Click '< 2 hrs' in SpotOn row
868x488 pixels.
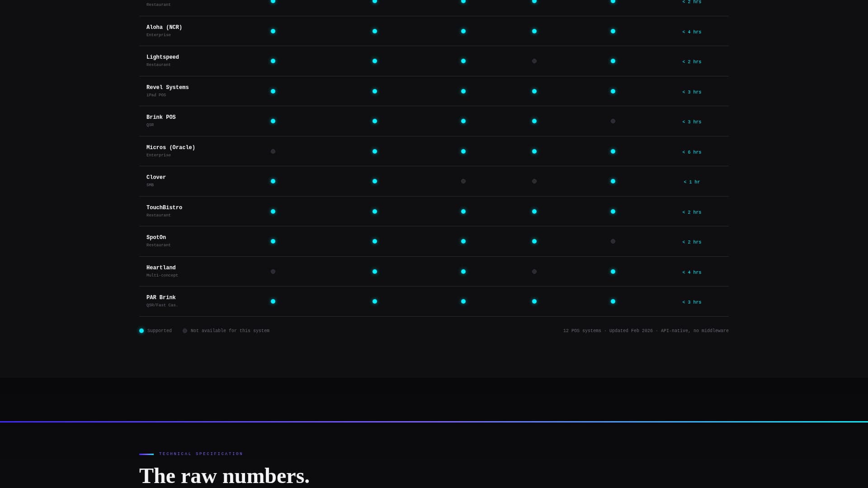pyautogui.click(x=692, y=242)
